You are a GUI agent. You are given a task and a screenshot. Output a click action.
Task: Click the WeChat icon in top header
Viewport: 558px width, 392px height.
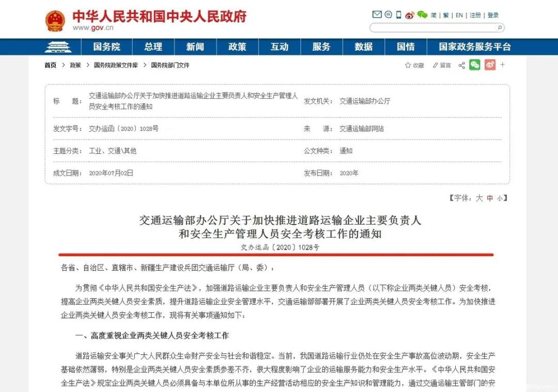coord(422,15)
